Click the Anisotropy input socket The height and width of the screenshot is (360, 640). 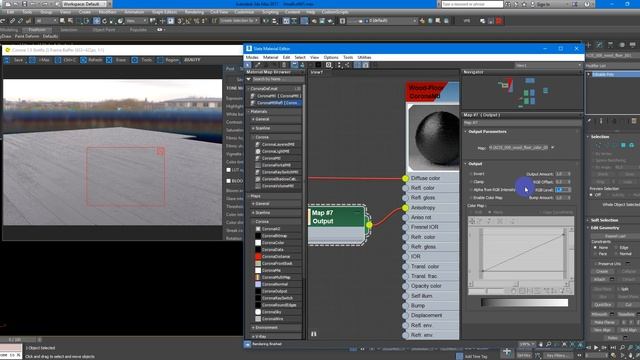(x=405, y=208)
